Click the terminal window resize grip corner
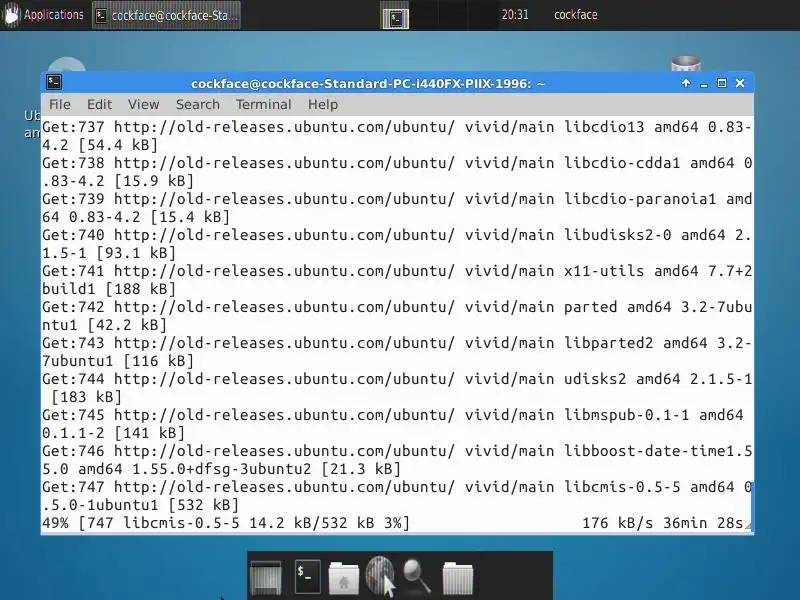The image size is (800, 600). coord(748,526)
